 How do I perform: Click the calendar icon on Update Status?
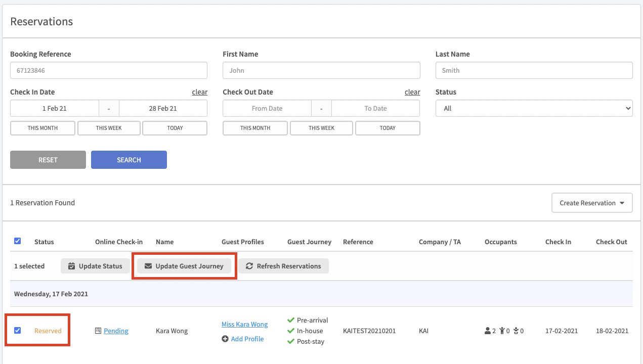71,266
